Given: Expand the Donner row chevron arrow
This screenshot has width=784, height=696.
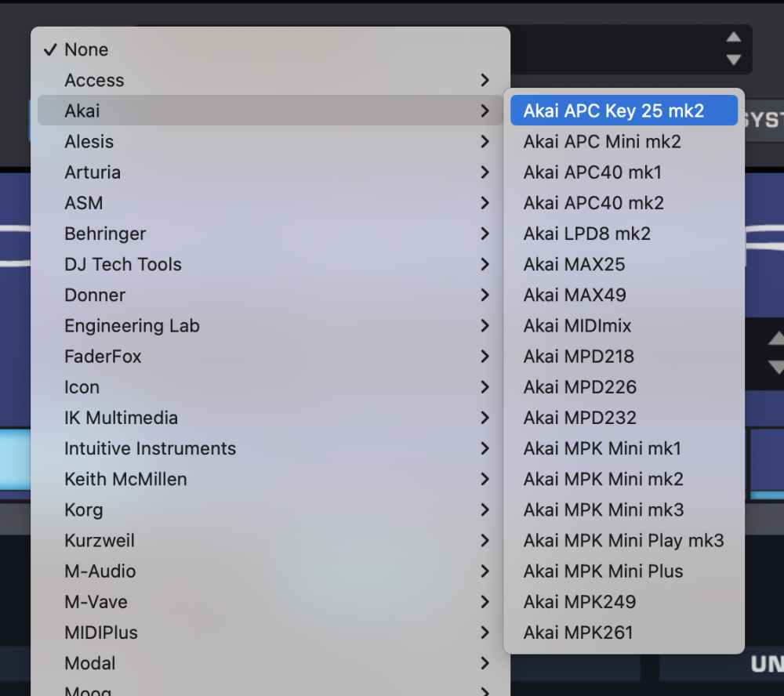Looking at the screenshot, I should (x=485, y=295).
